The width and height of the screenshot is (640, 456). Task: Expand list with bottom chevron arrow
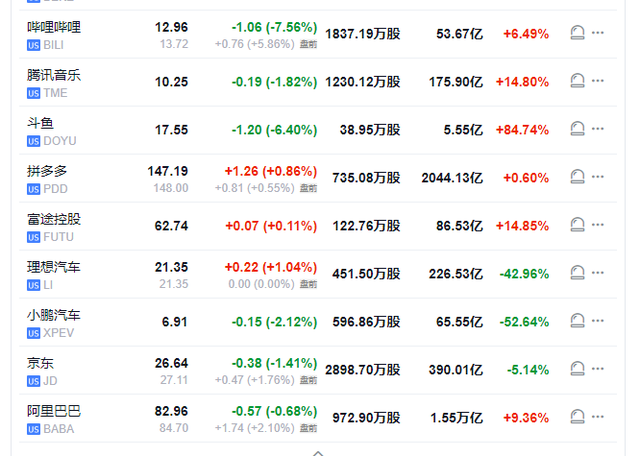click(318, 451)
